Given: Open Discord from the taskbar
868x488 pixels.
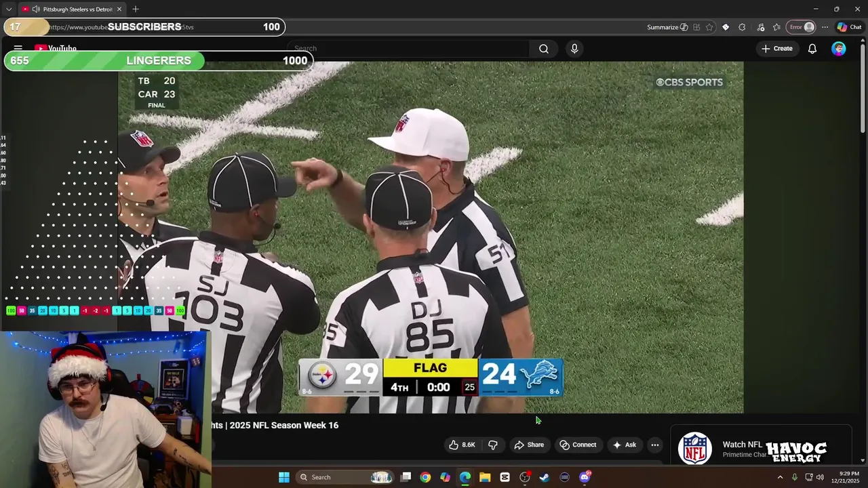Looking at the screenshot, I should (x=585, y=477).
